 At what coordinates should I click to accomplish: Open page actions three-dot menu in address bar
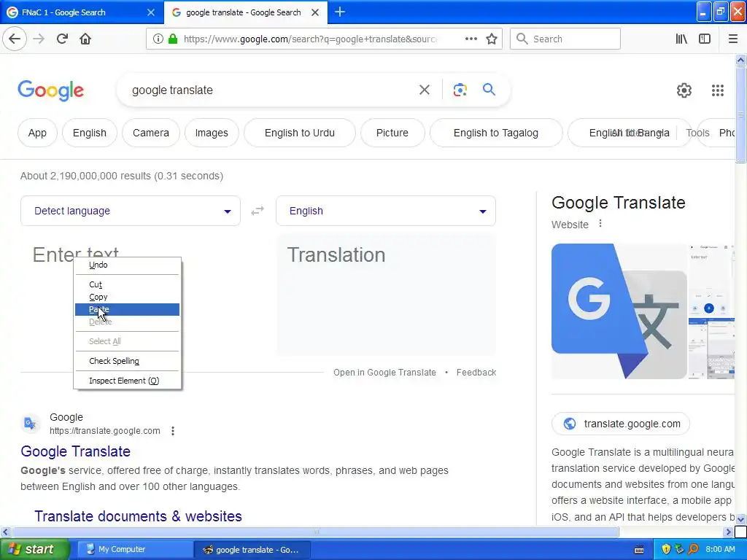coord(471,39)
